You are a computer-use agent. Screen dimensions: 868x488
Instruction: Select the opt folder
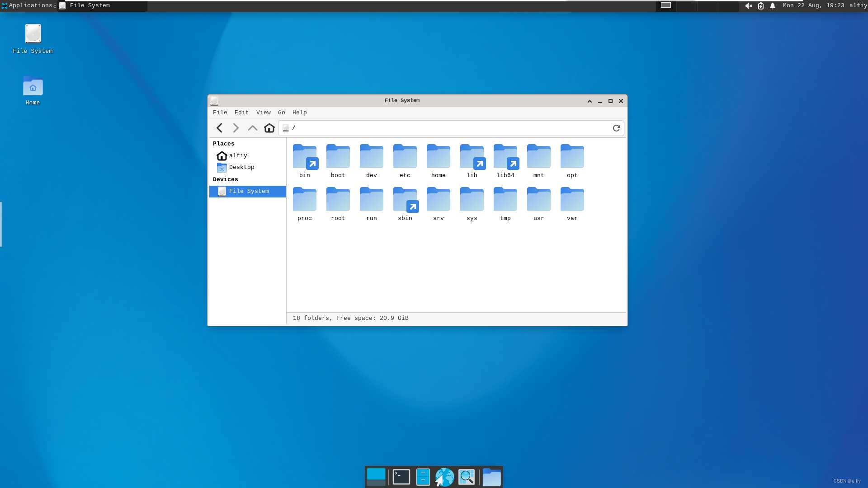point(572,161)
